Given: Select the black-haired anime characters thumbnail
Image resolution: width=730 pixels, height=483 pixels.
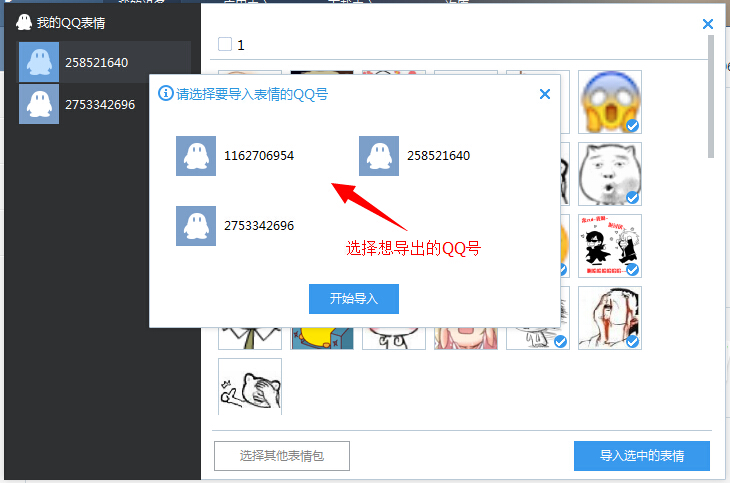Looking at the screenshot, I should 610,246.
